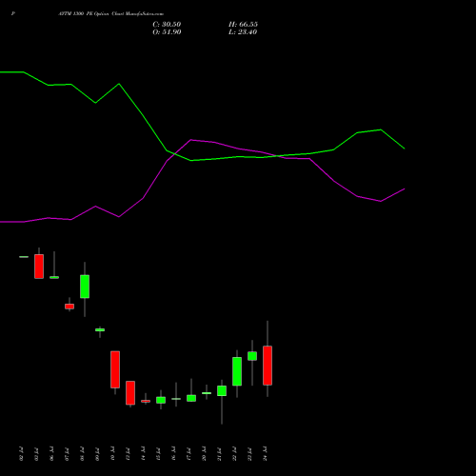The width and height of the screenshot is (476, 476).
Task: Select the green candlestick above 22 Jul
Action: pyautogui.click(x=237, y=371)
